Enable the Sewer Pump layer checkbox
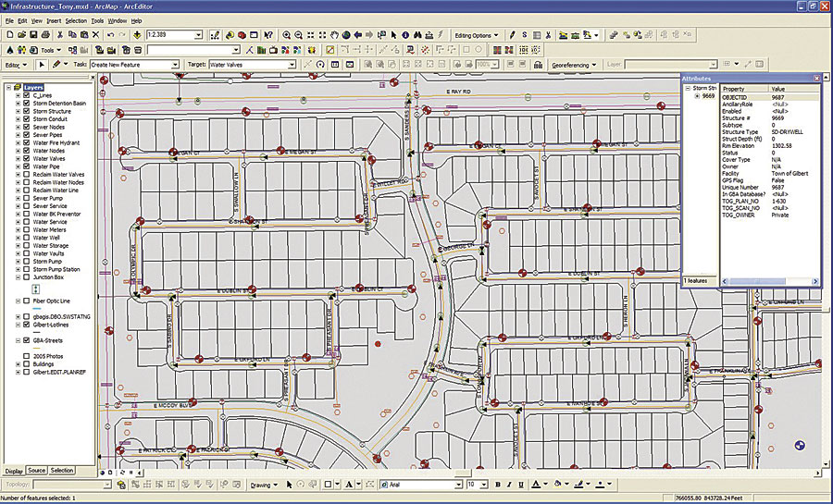The height and width of the screenshot is (504, 833). 27,198
